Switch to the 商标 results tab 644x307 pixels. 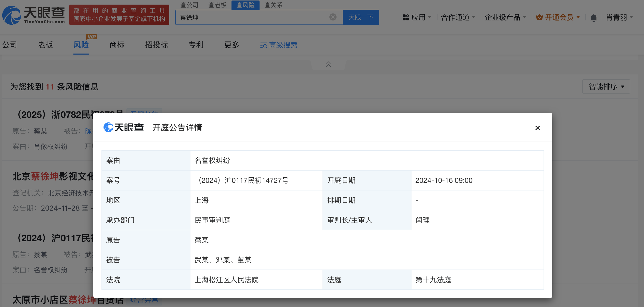[x=117, y=45]
